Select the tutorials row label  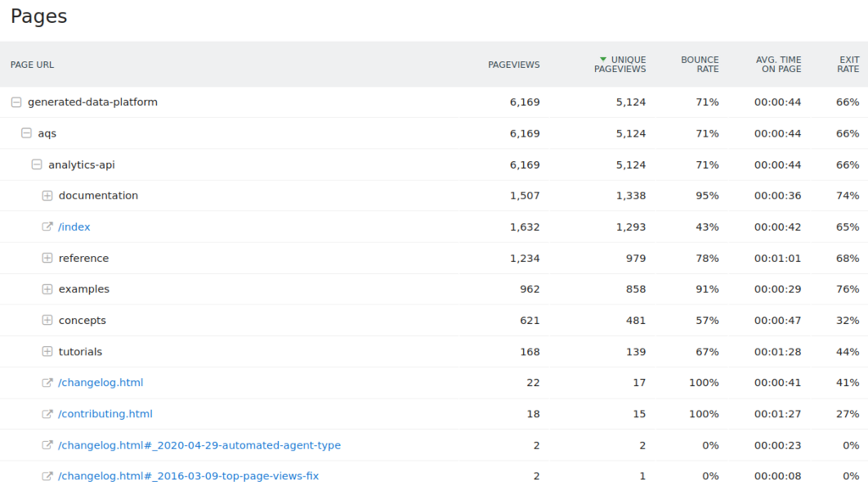click(x=81, y=352)
